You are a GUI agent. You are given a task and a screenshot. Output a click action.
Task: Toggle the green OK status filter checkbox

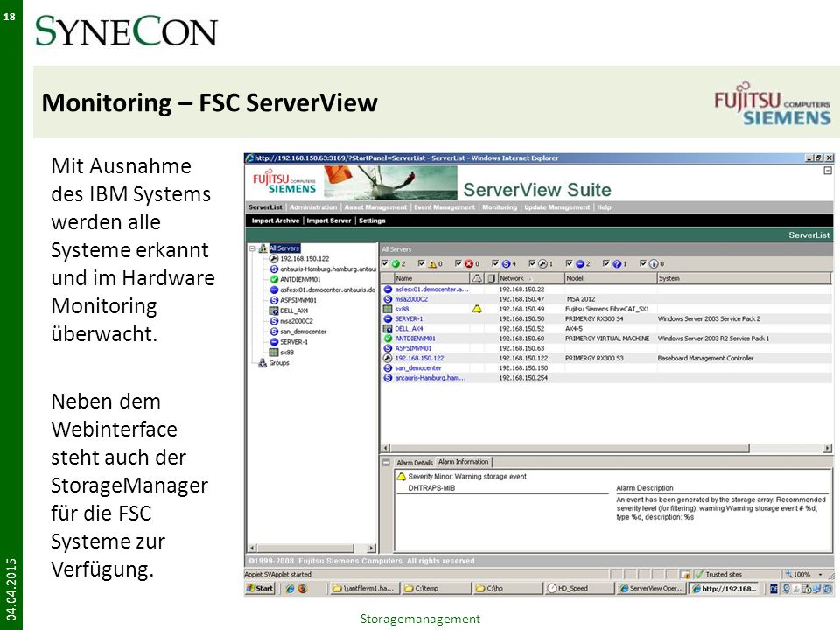(385, 263)
